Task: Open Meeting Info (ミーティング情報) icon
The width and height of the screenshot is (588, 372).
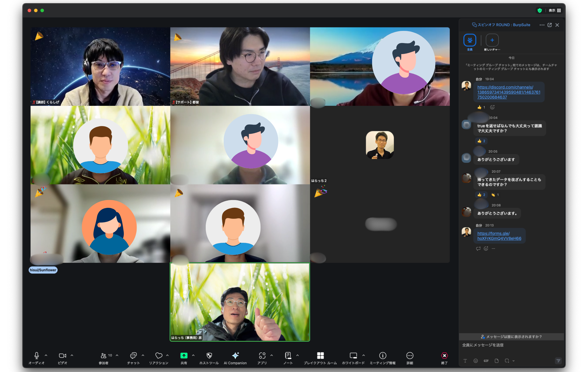Action: [383, 356]
